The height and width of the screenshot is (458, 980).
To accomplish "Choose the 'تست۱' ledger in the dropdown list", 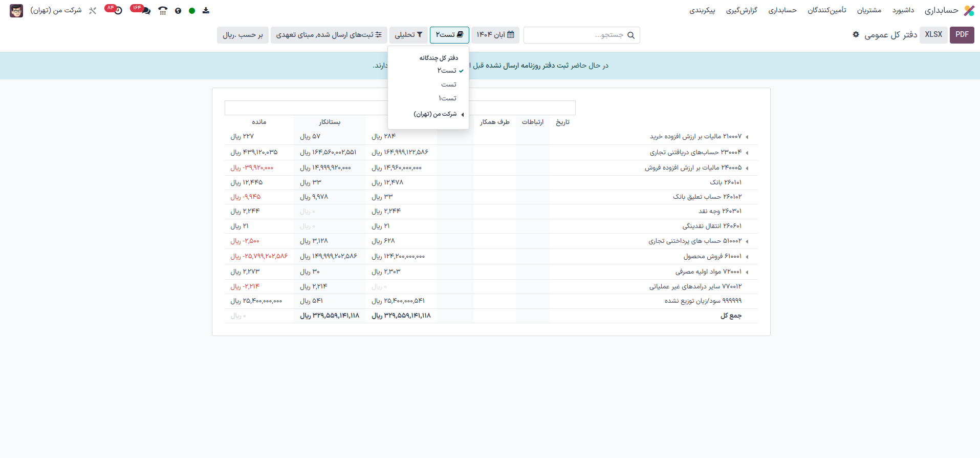I will [x=447, y=98].
